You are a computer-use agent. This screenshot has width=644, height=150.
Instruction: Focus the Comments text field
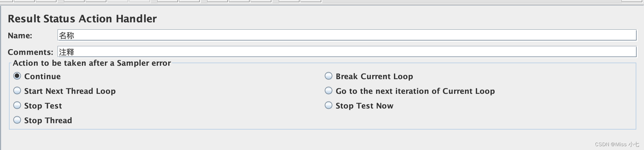click(347, 52)
